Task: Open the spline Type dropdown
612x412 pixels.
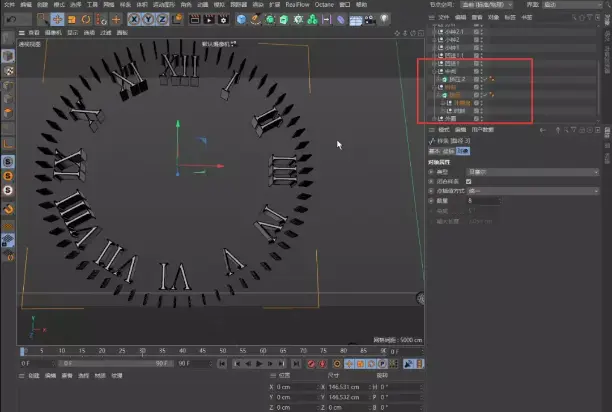Action: (x=532, y=172)
